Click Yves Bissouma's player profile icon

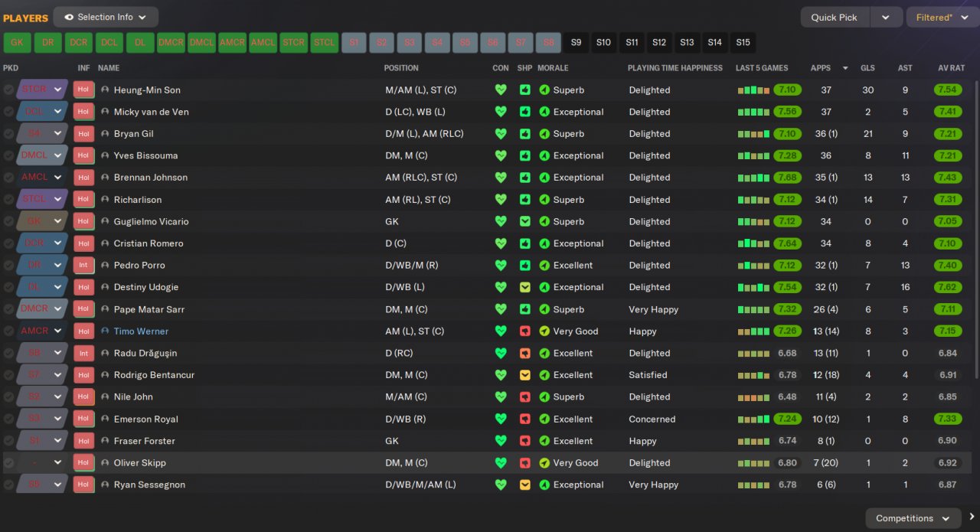(x=105, y=155)
